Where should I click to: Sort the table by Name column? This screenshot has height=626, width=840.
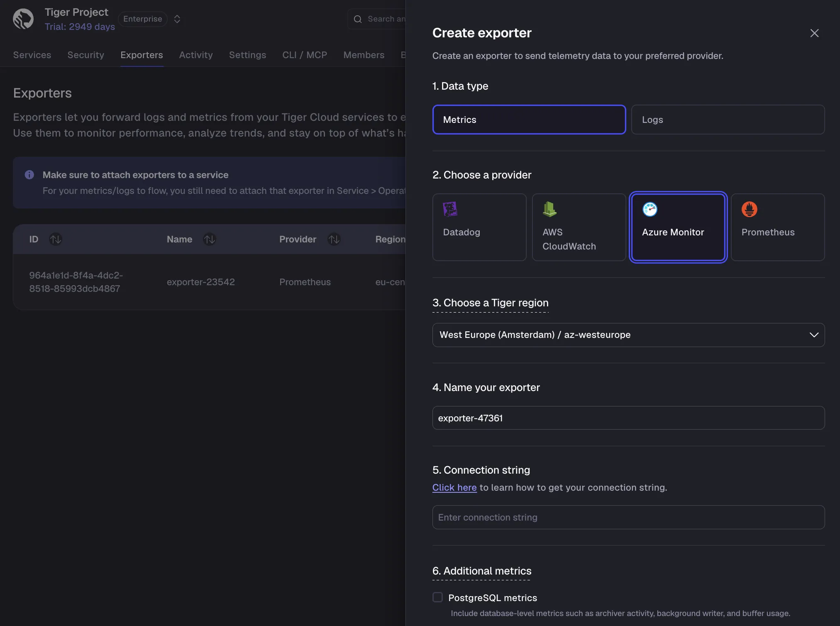click(x=210, y=239)
